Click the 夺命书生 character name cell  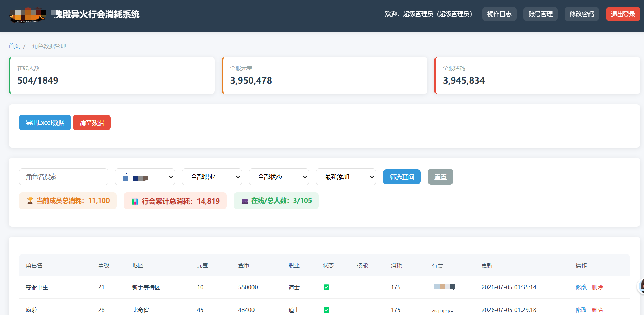pyautogui.click(x=37, y=287)
